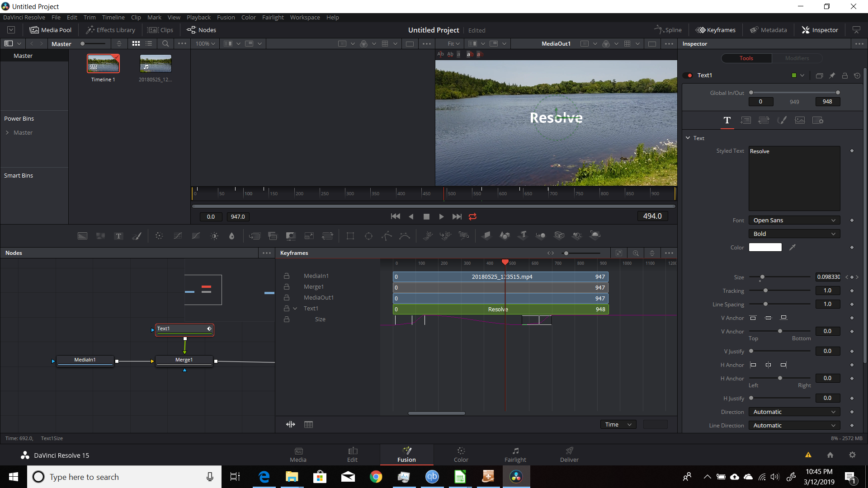Switch Media Pool to list view
The width and height of the screenshot is (868, 488).
click(149, 44)
